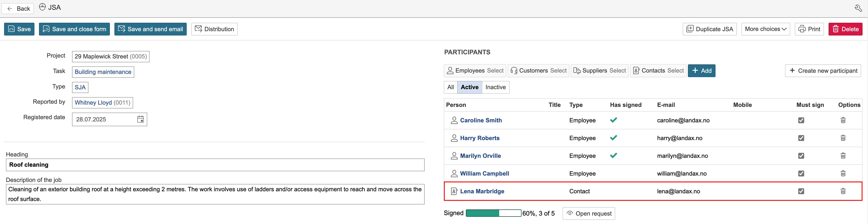868x224 pixels.
Task: Click Duplicate JSA button
Action: pyautogui.click(x=710, y=29)
